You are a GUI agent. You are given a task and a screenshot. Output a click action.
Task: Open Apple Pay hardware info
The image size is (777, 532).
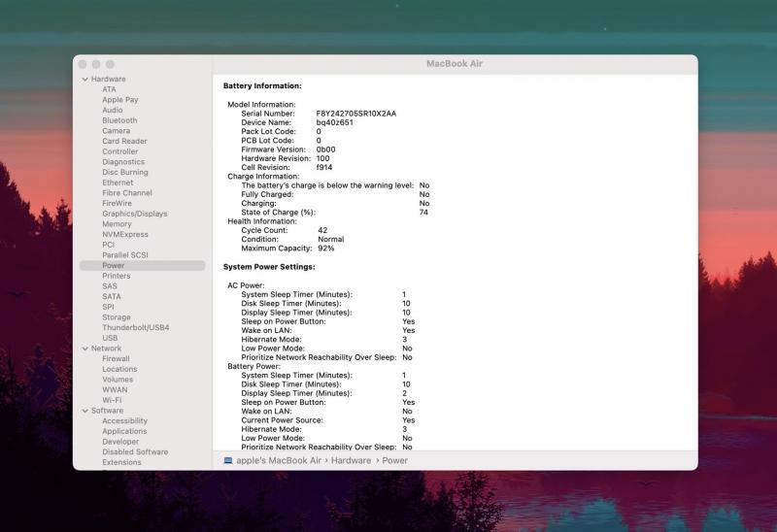point(119,100)
